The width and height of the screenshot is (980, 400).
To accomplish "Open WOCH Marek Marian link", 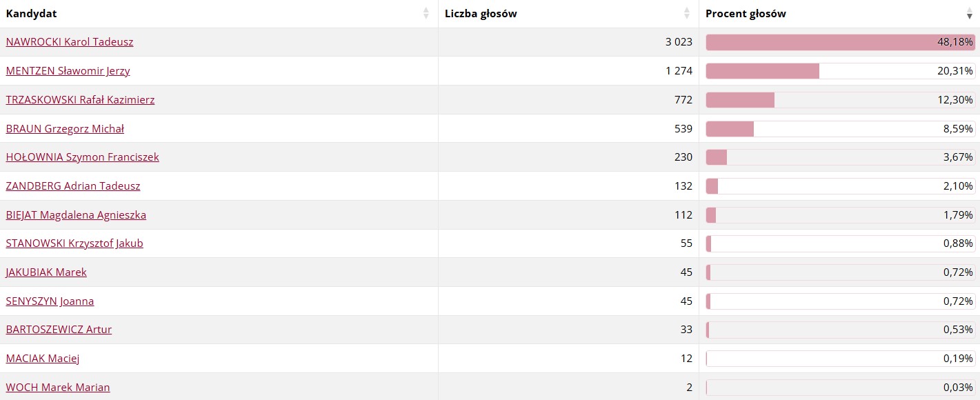I will pyautogui.click(x=58, y=388).
